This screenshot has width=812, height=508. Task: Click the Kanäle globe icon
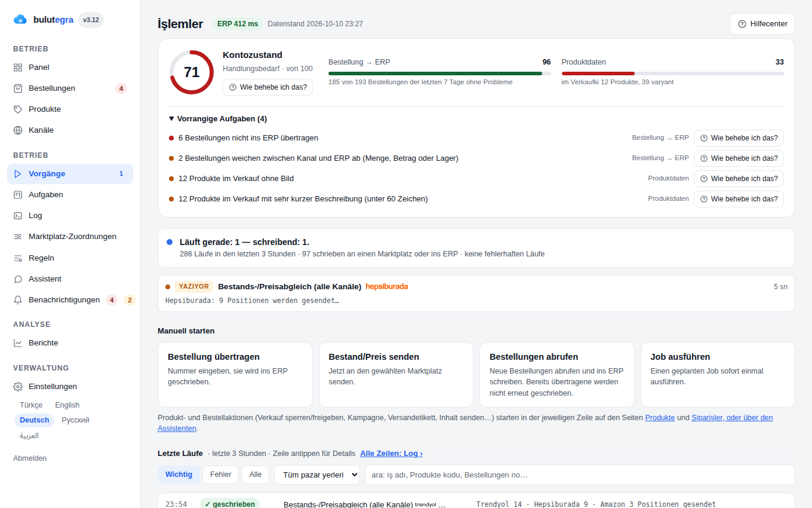[x=18, y=130]
